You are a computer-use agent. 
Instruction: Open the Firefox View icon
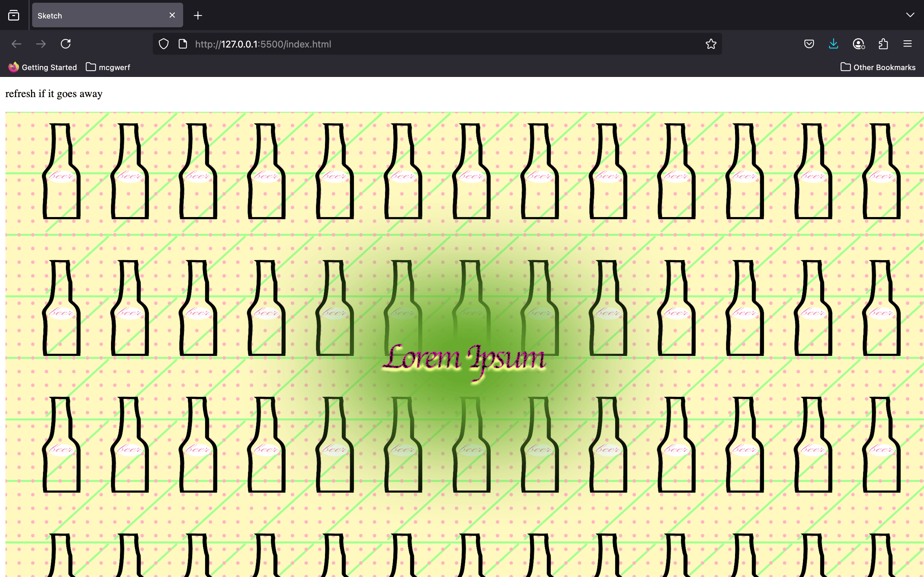coord(14,15)
